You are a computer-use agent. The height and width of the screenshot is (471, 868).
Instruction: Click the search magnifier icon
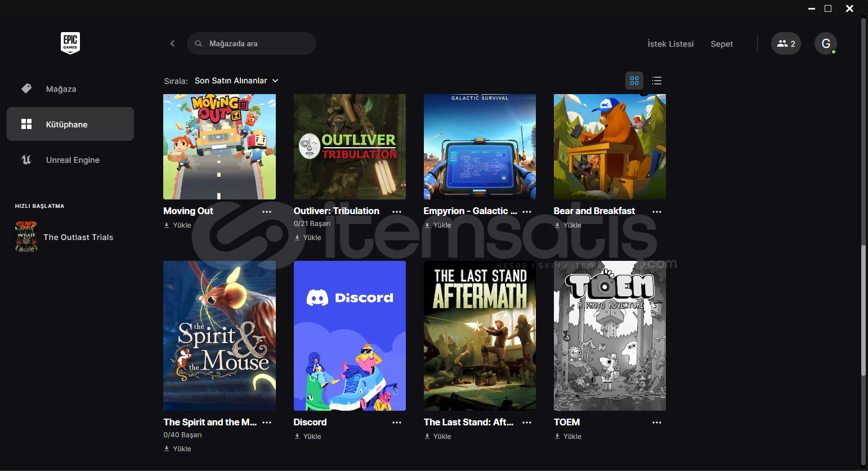(198, 43)
